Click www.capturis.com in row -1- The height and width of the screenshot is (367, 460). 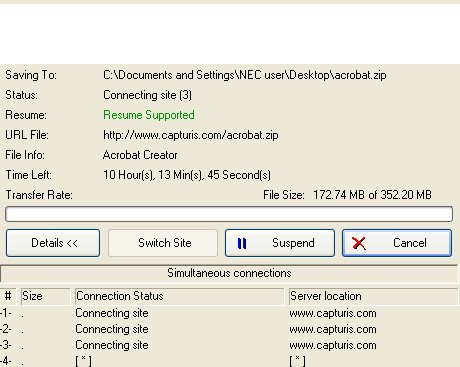click(333, 313)
